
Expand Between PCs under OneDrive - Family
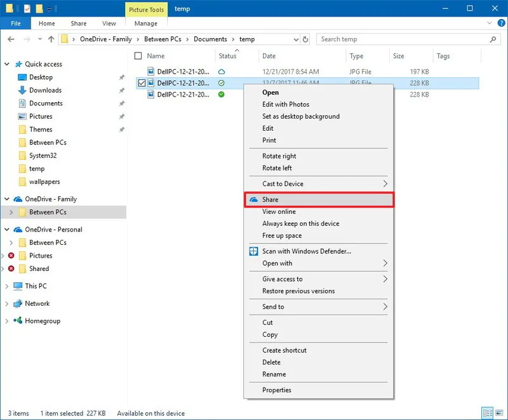(11, 213)
